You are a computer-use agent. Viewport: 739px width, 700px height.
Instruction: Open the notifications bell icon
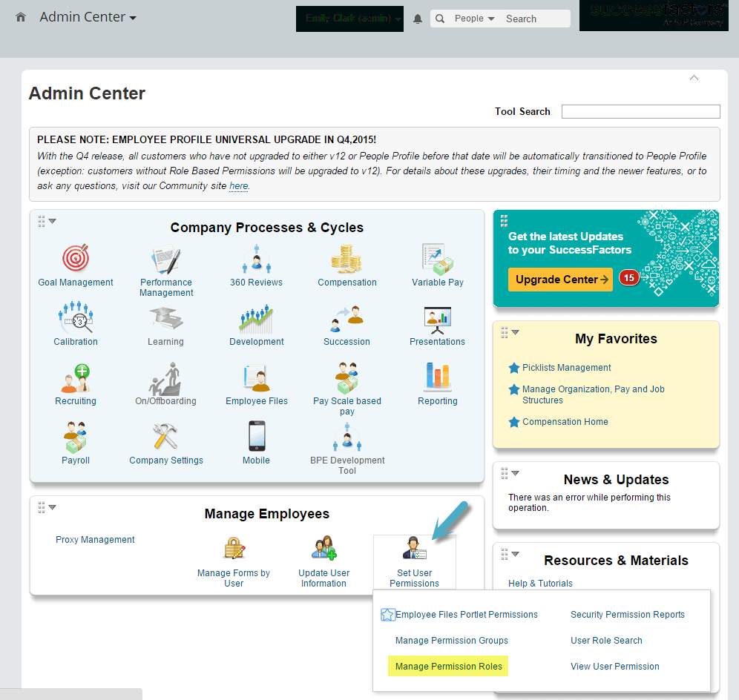417,19
